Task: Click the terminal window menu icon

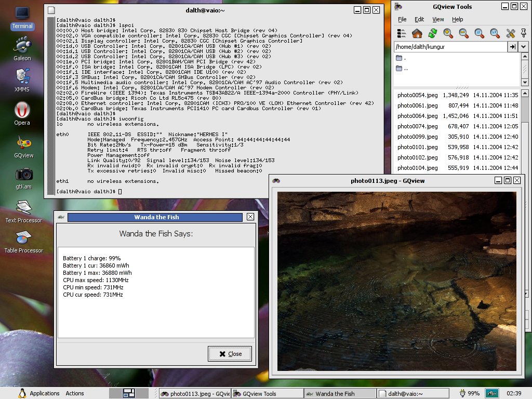Action: pos(51,10)
